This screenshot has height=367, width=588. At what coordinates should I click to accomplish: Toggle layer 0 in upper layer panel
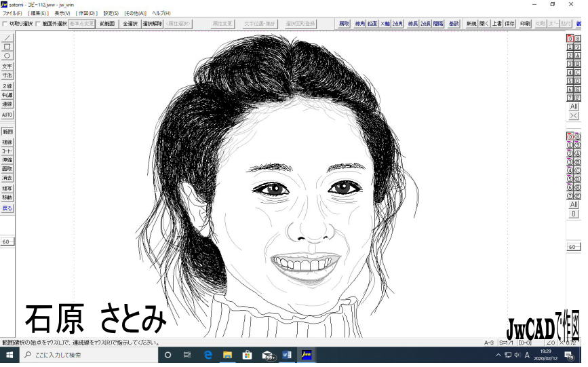(x=570, y=39)
